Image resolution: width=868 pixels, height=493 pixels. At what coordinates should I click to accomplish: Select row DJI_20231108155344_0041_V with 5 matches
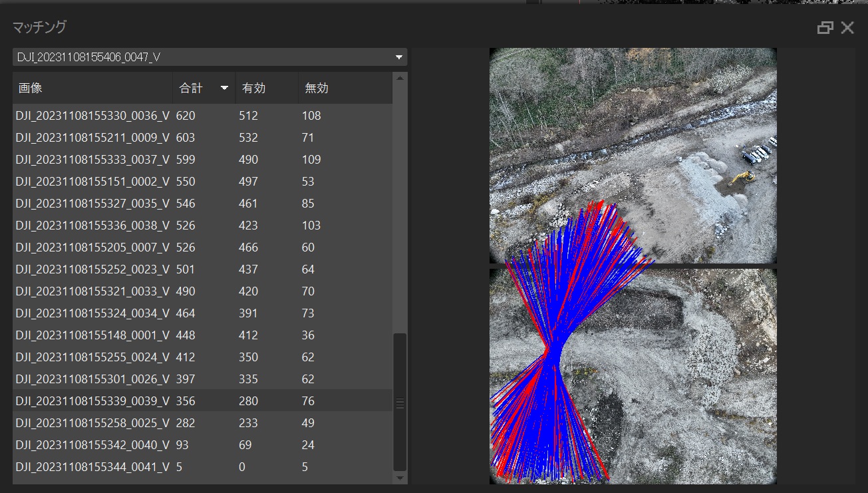pyautogui.click(x=93, y=467)
